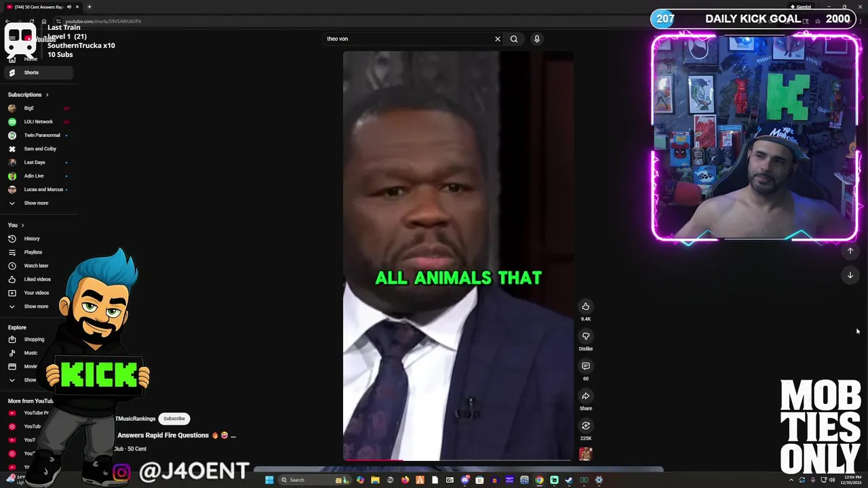The image size is (868, 488).
Task: Start voice search with microphone icon
Action: [x=536, y=39]
